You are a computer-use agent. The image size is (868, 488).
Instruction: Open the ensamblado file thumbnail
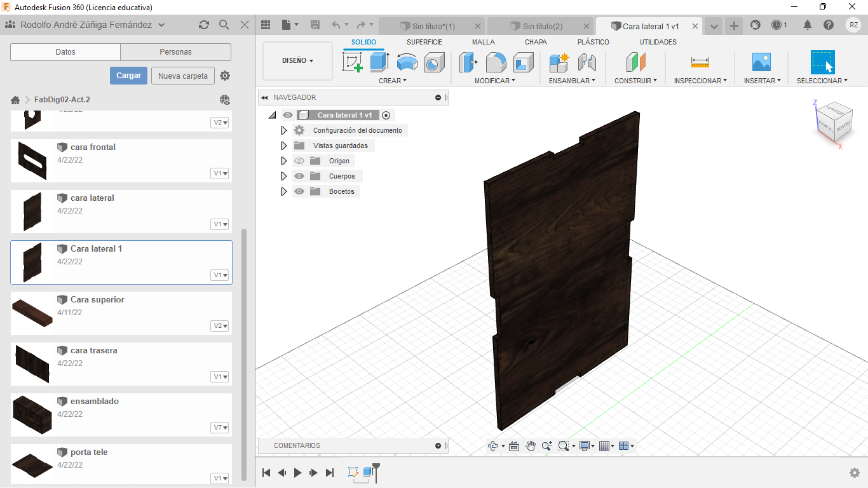coord(32,414)
